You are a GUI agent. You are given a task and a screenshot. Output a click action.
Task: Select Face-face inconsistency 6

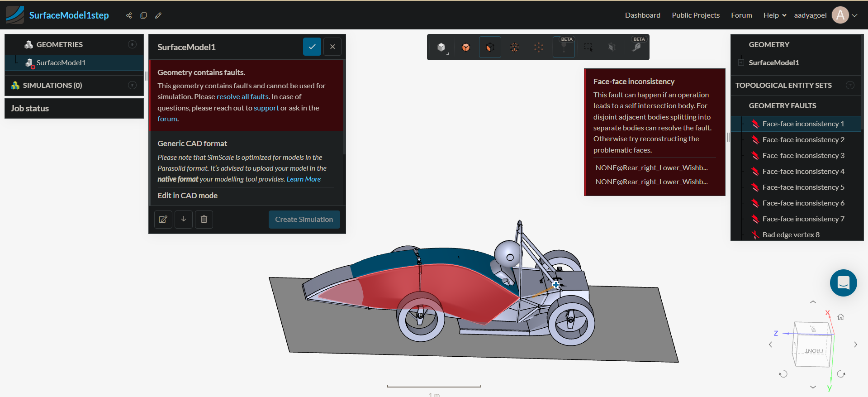[797, 203]
